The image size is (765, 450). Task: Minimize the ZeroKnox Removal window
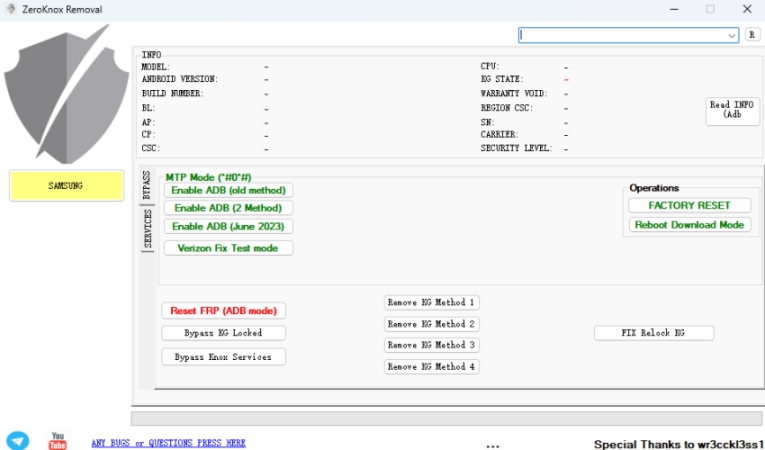(x=674, y=9)
